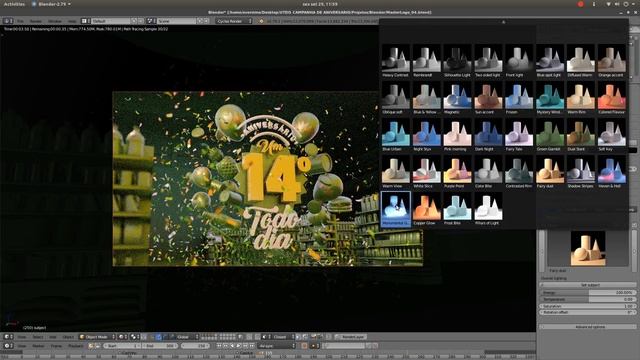The image size is (640, 360).
Task: Open the Closest snap target dropdown
Action: 284,337
